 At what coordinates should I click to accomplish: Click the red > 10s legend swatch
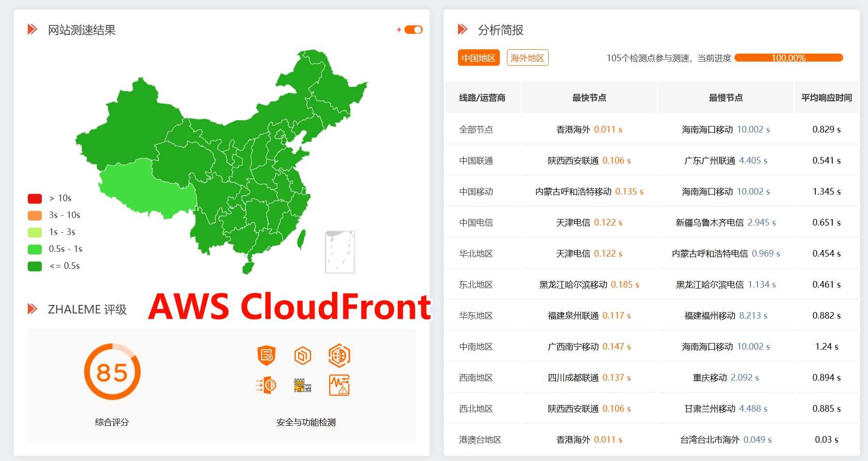click(x=35, y=198)
